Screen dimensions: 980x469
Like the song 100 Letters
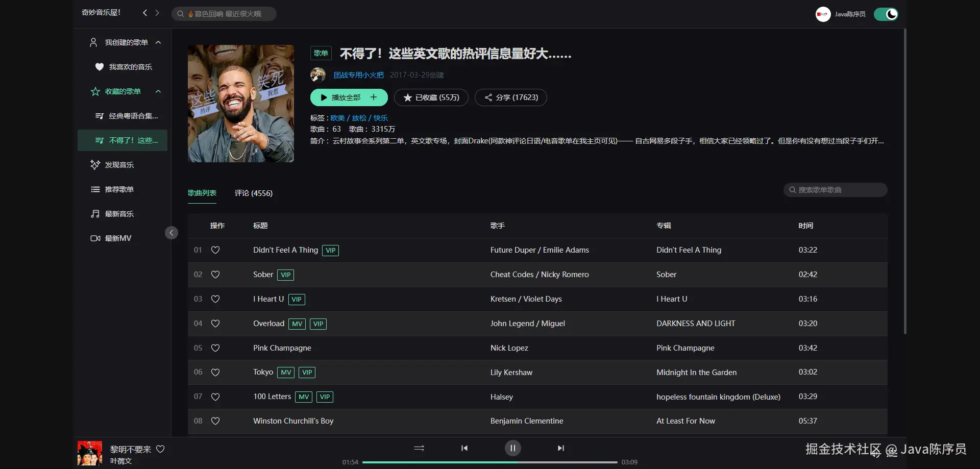click(215, 397)
